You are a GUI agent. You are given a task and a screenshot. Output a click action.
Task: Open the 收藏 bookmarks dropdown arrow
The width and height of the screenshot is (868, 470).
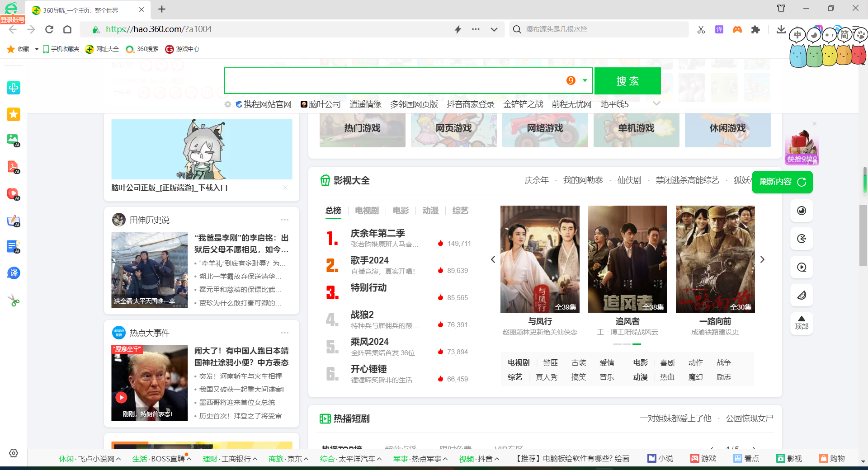click(x=37, y=49)
